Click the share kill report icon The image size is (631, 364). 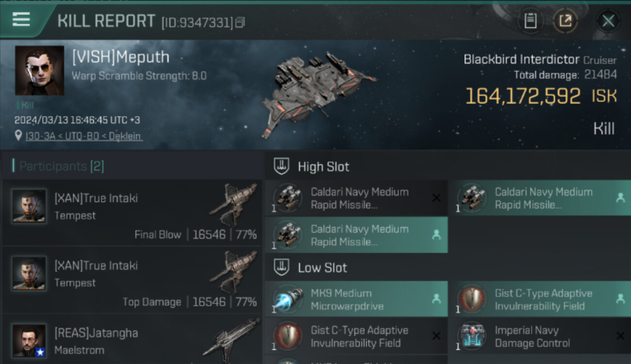(x=565, y=21)
